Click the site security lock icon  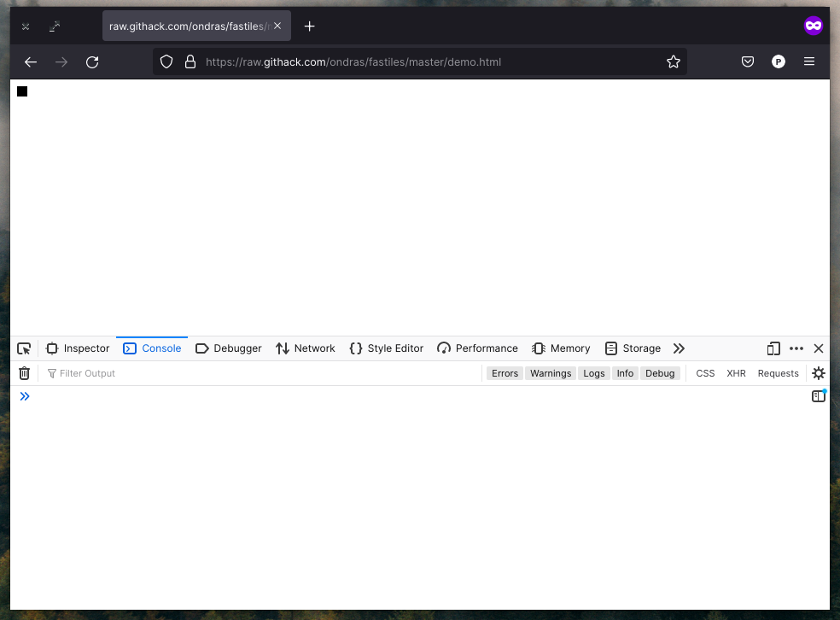(x=190, y=61)
